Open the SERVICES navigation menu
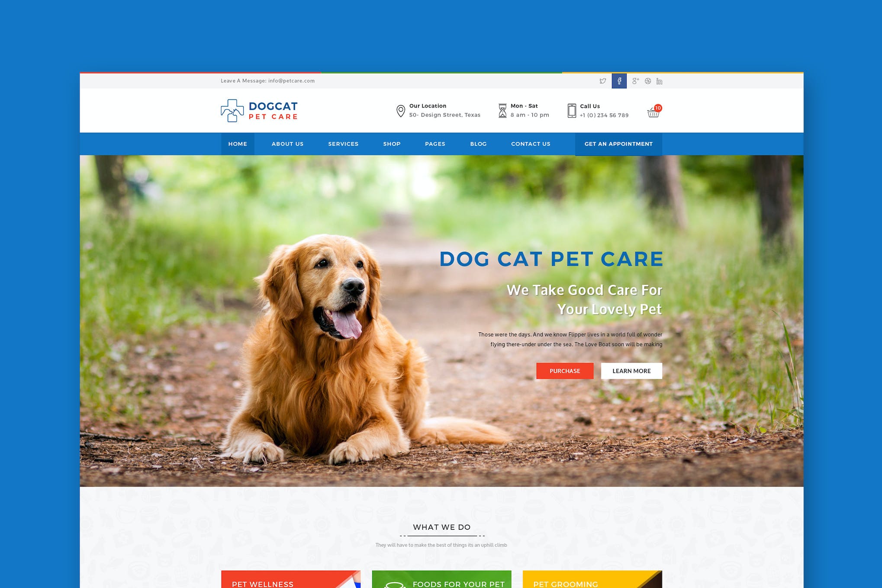 coord(343,144)
